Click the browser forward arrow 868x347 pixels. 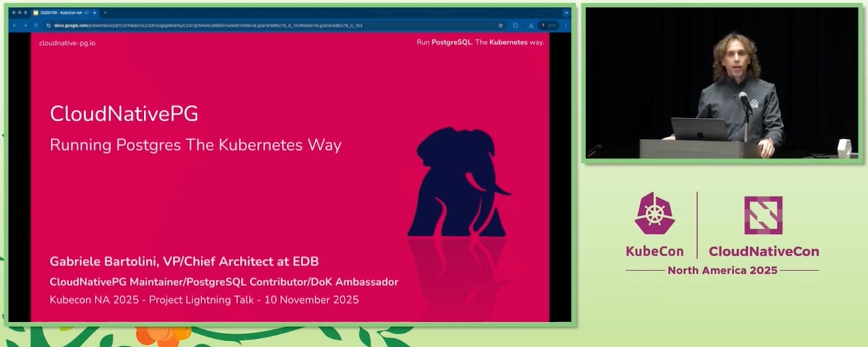click(x=25, y=26)
